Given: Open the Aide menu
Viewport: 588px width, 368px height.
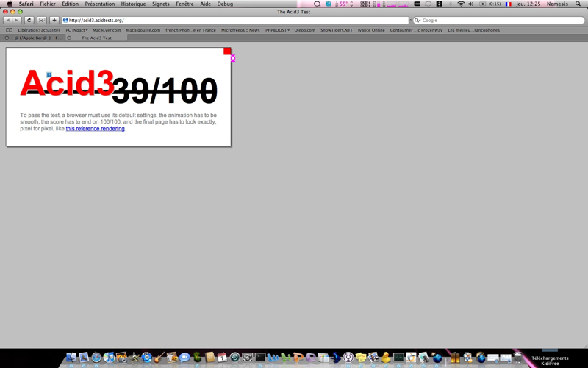Looking at the screenshot, I should pyautogui.click(x=205, y=4).
